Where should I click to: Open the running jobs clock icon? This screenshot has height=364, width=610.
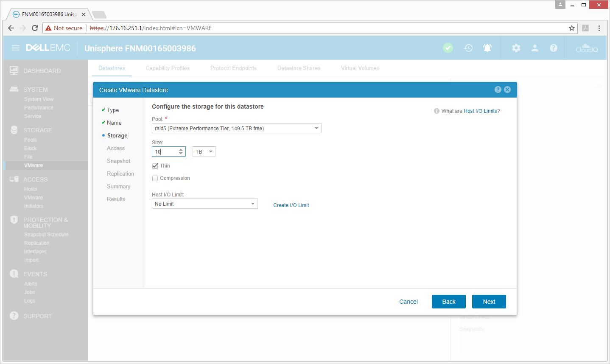click(x=468, y=48)
